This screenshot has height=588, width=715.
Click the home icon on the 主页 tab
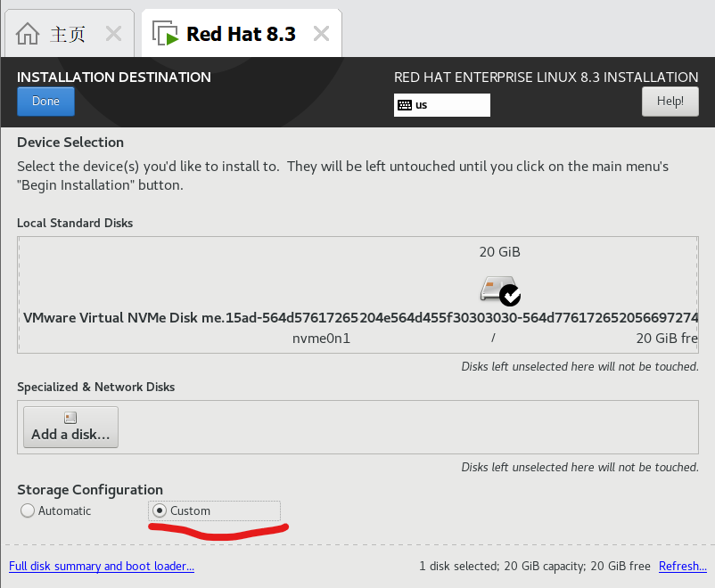(27, 32)
